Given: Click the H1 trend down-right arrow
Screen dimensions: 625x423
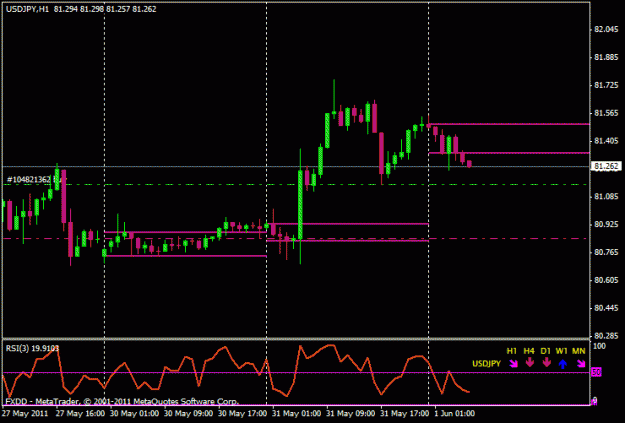Looking at the screenshot, I should (x=513, y=364).
